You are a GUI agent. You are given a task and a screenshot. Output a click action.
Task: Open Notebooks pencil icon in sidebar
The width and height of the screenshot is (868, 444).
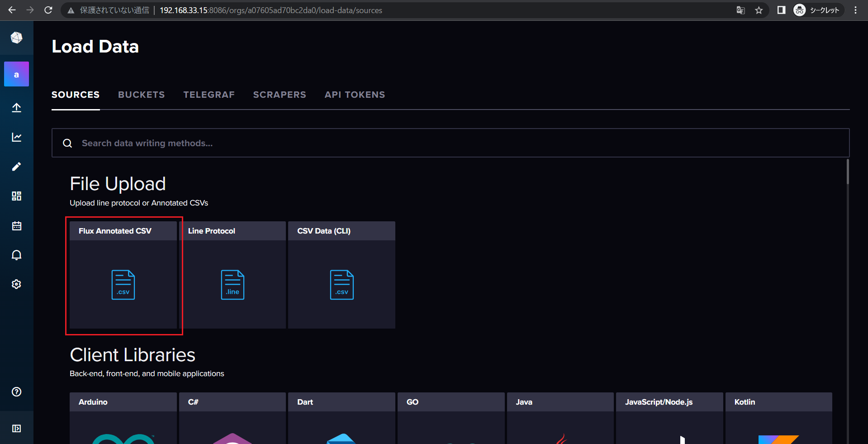pyautogui.click(x=16, y=167)
